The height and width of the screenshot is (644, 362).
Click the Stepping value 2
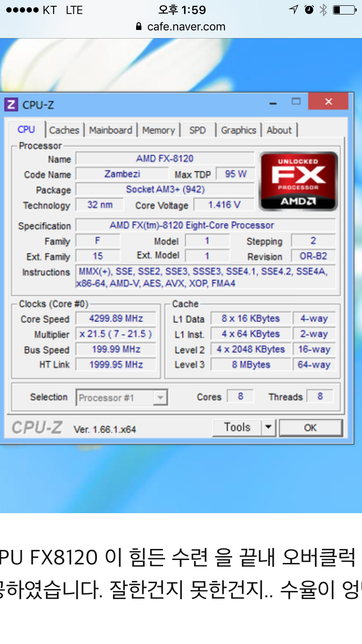click(313, 241)
